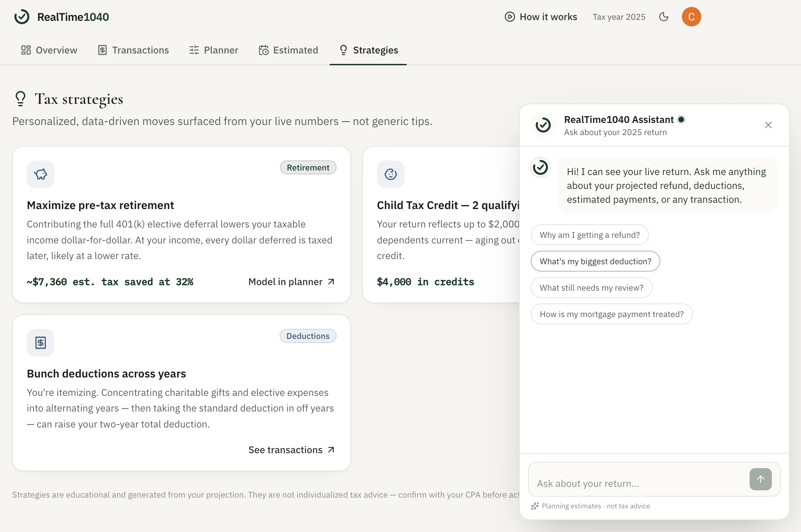Close the RealTime1040 Assistant panel

(x=768, y=125)
